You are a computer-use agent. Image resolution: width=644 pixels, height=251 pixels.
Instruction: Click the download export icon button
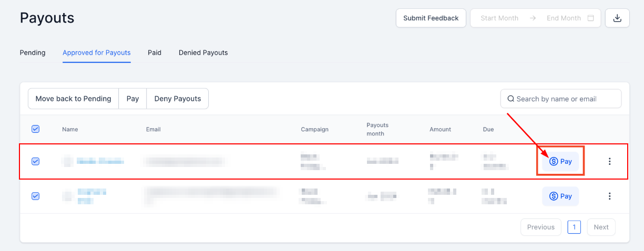(x=617, y=18)
